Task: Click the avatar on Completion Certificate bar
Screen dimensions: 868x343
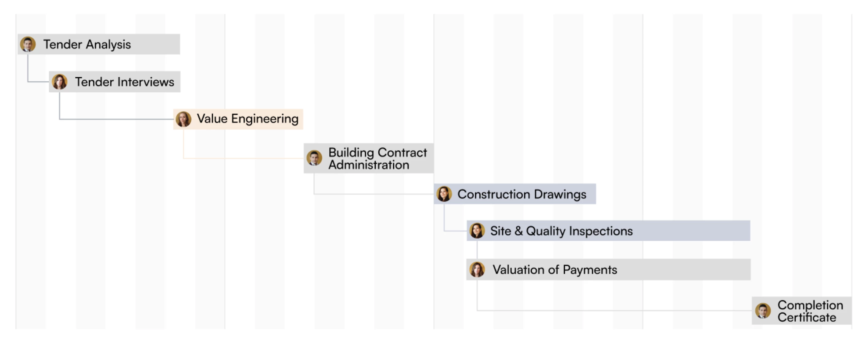Action: 763,311
